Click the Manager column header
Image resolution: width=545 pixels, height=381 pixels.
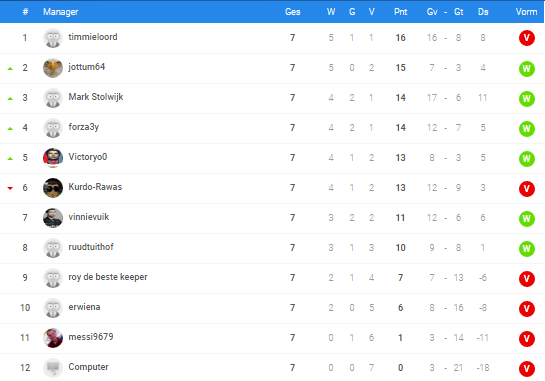point(60,12)
